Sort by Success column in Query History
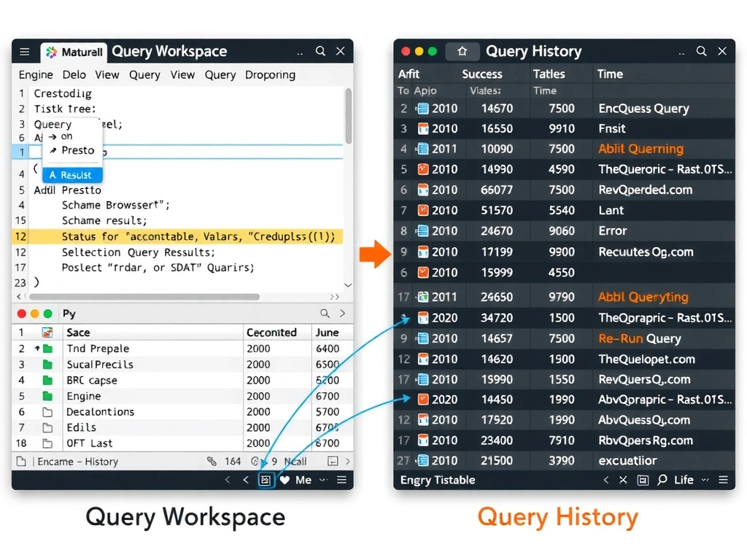 coord(482,74)
